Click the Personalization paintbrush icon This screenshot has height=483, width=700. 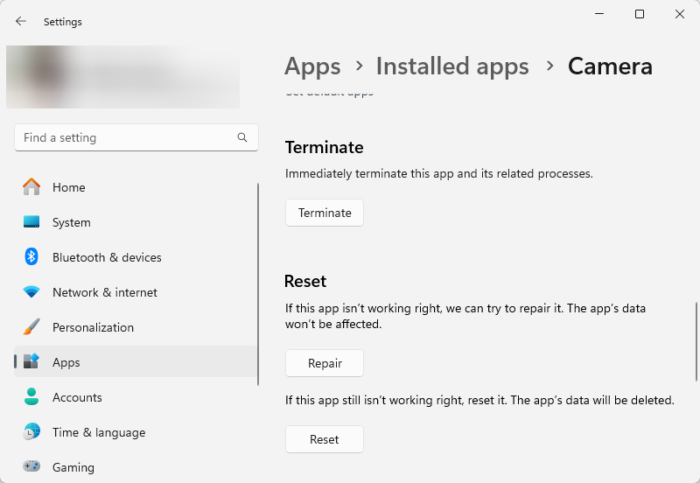click(x=32, y=327)
